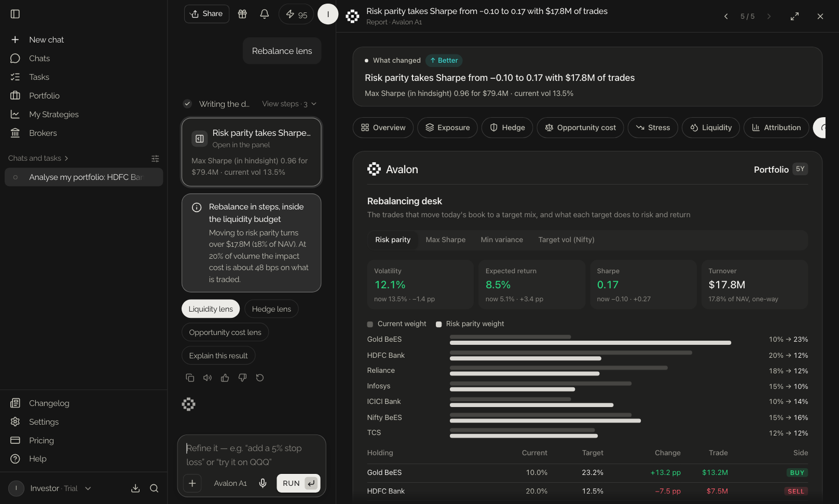Screen dimensions: 839x504
Task: Open the chats filter options icon
Action: pyautogui.click(x=155, y=159)
